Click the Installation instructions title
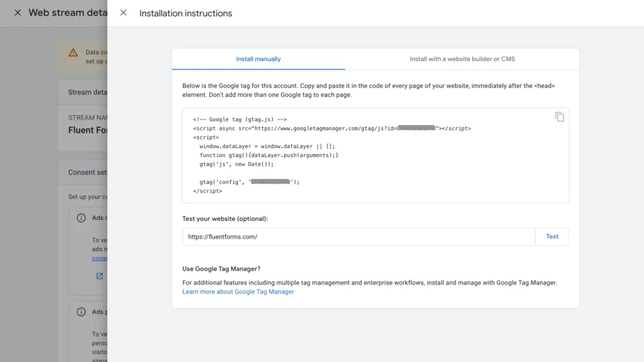The image size is (644, 362). click(x=186, y=13)
